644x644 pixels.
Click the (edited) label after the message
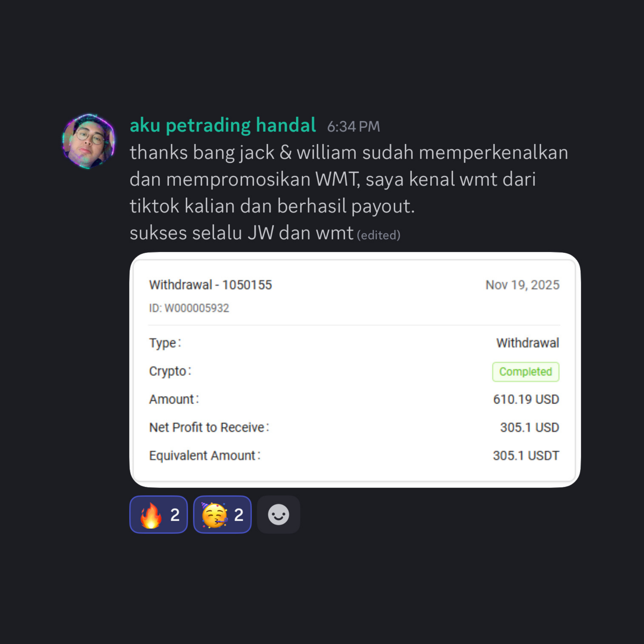click(x=378, y=235)
